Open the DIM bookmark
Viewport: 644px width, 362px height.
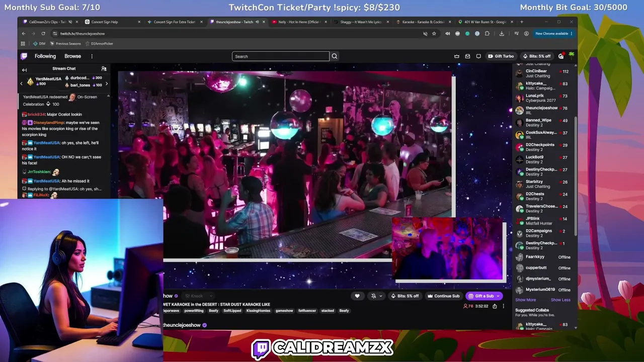[x=39, y=44]
